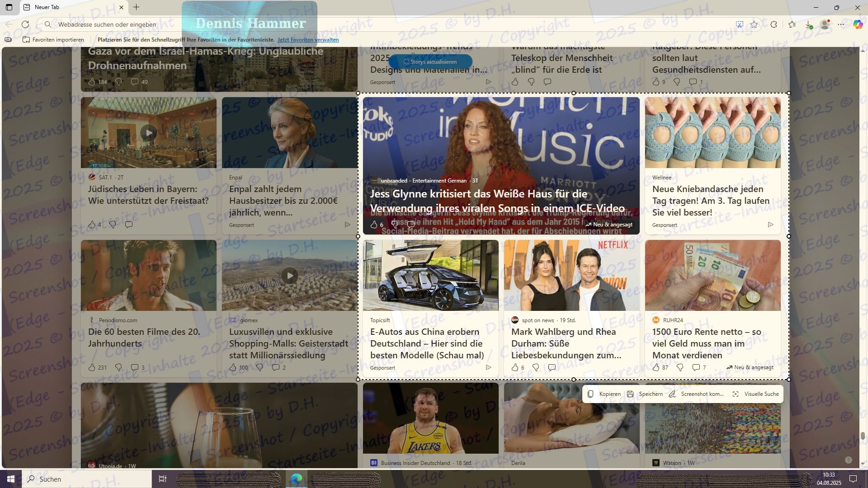Play the Luxusvillen Geisterstadt video
Image resolution: width=868 pixels, height=488 pixels.
[289, 275]
